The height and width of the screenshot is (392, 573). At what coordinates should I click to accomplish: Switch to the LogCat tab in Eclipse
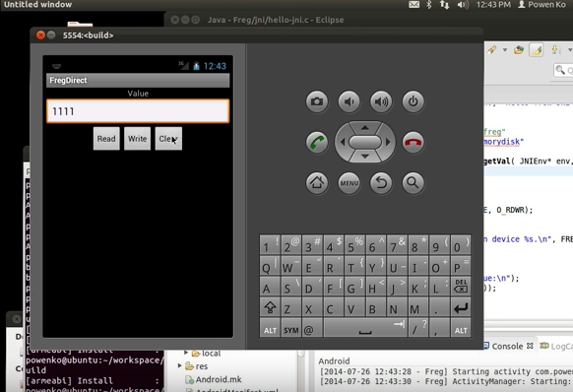556,346
